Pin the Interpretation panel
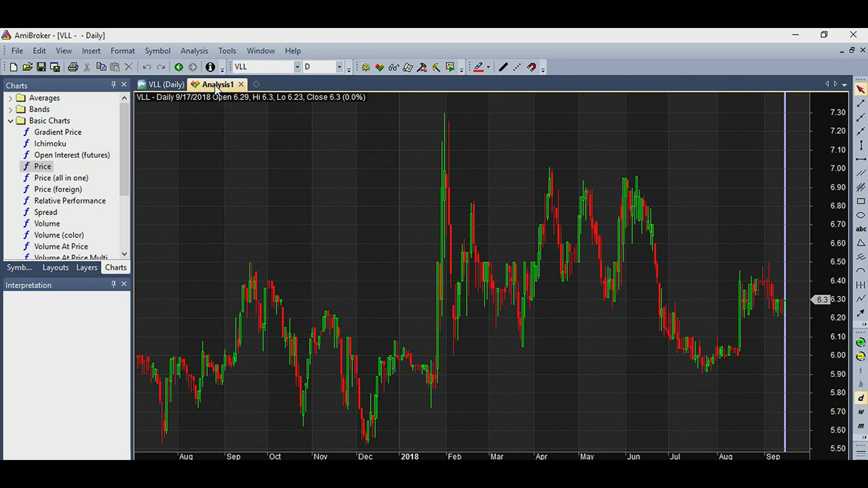Image resolution: width=868 pixels, height=488 pixels. tap(113, 284)
